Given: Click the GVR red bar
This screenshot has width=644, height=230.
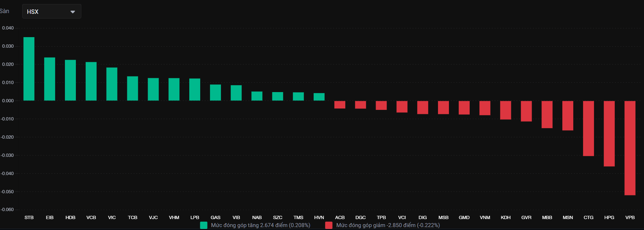Looking at the screenshot, I should (526, 111).
